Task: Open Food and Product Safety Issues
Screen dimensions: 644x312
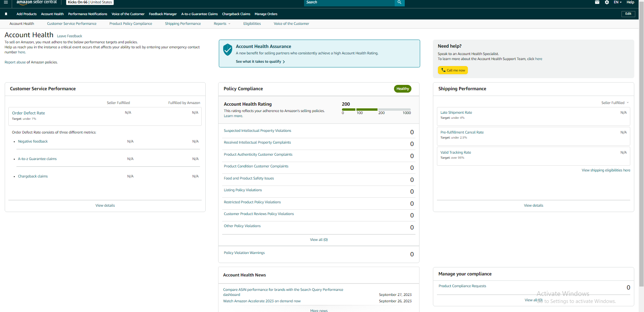Action: (x=249, y=178)
